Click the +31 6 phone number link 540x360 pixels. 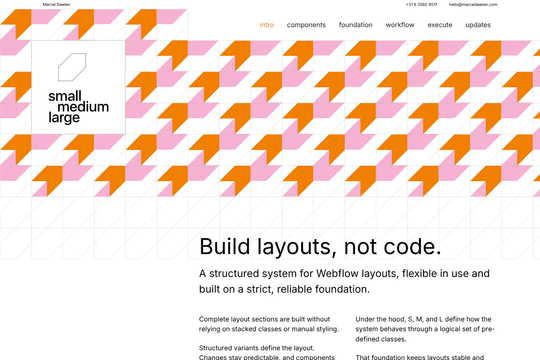click(x=422, y=4)
